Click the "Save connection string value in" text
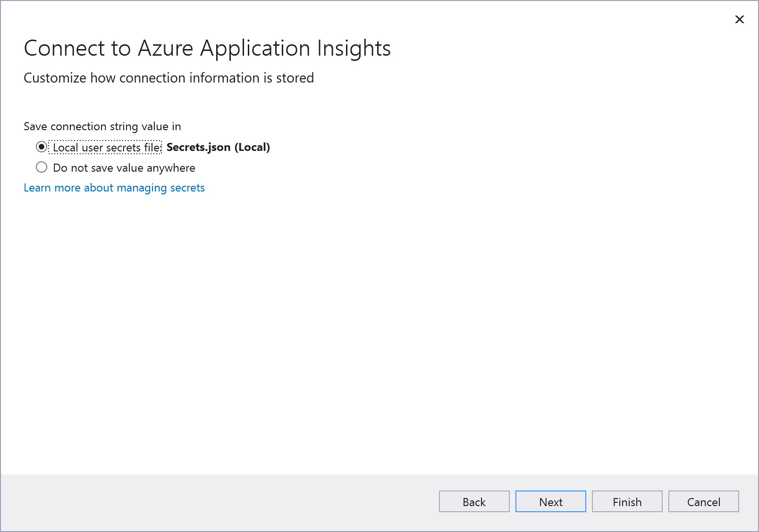Viewport: 759px width, 532px height. [x=102, y=126]
